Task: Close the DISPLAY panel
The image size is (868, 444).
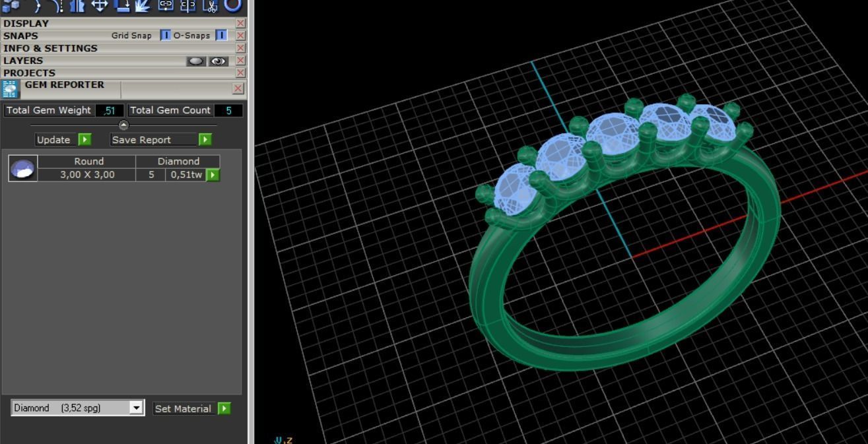Action: tap(240, 23)
